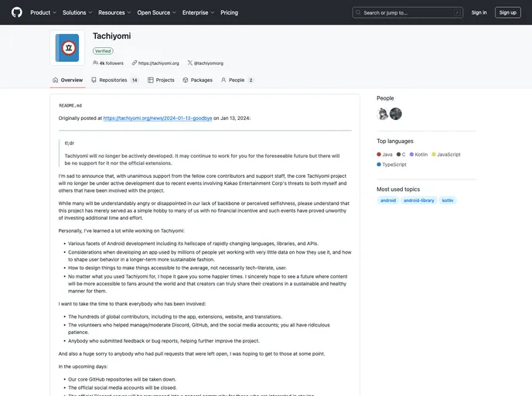Open the 2024-01-13-goodbye news link
This screenshot has height=396, width=532.
click(x=158, y=118)
